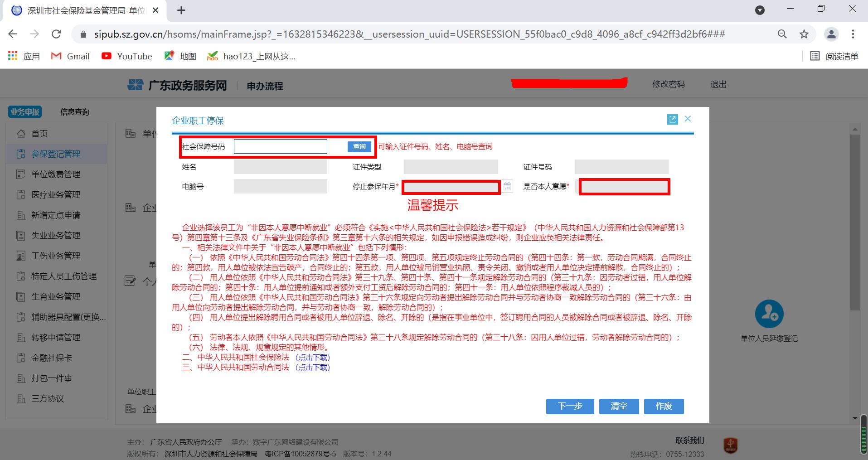
Task: Open Gmail from the bookmarks bar
Action: (70, 56)
